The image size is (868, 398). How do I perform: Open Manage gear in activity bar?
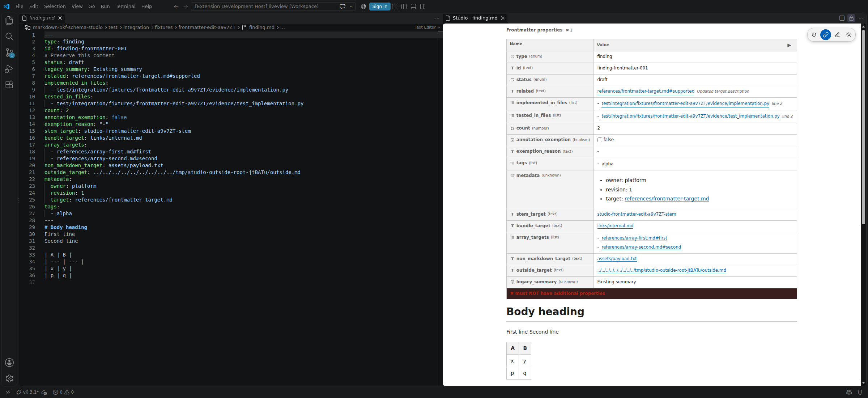click(x=9, y=378)
